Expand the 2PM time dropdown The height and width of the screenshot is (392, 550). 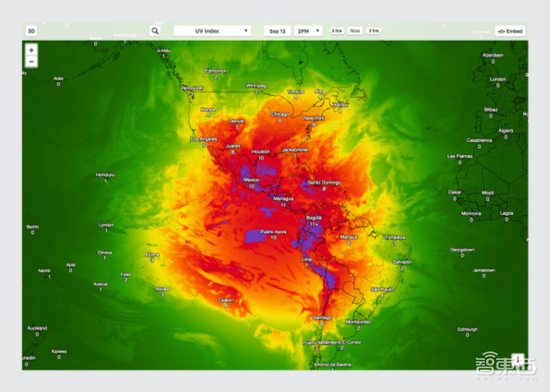[308, 31]
